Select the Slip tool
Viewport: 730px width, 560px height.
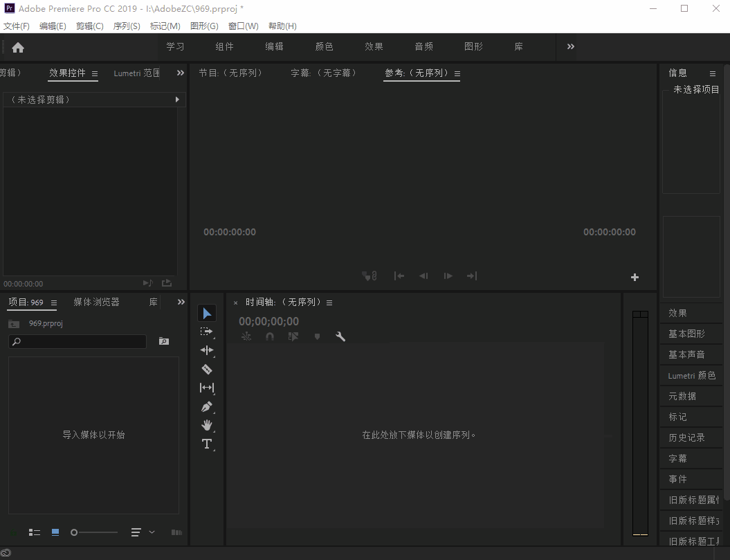pos(206,388)
